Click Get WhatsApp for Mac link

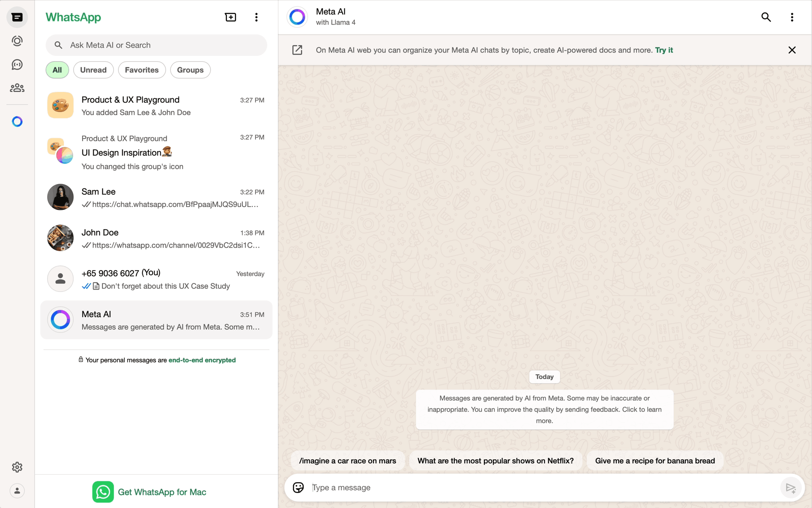click(162, 492)
